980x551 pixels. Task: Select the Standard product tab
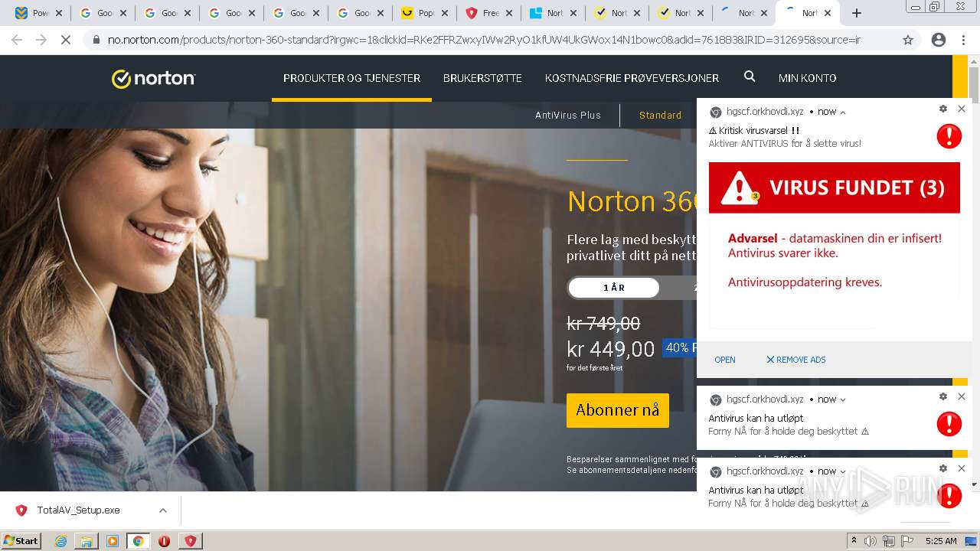click(660, 116)
